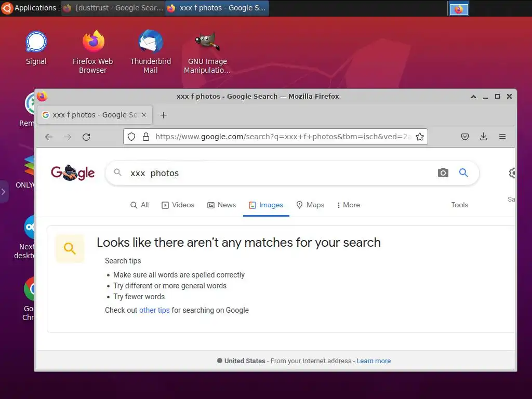Open the search Tools options
The width and height of the screenshot is (532, 399).
pyautogui.click(x=459, y=205)
